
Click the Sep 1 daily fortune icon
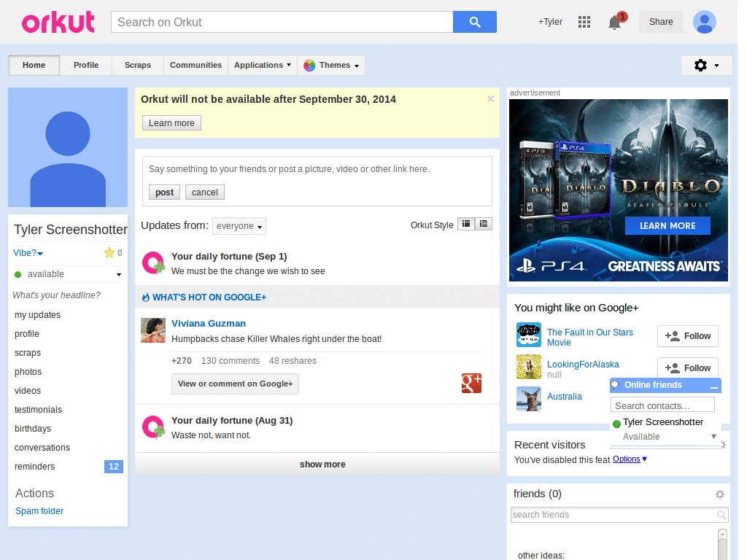click(153, 263)
